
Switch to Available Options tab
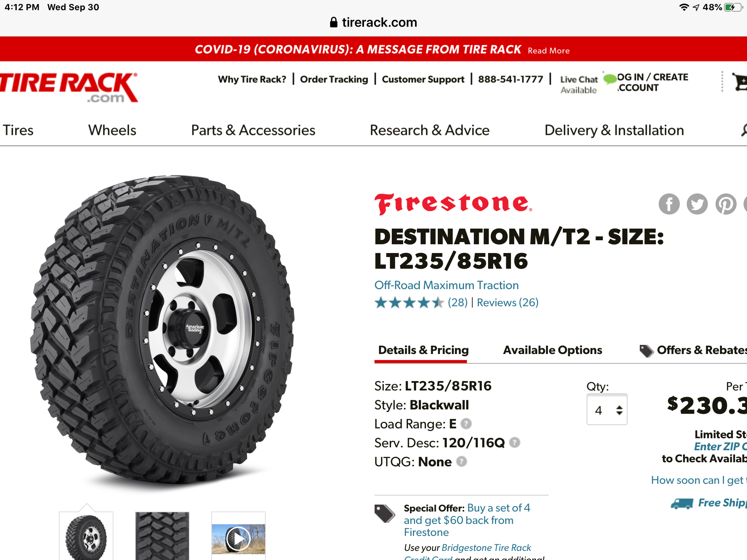coord(553,350)
